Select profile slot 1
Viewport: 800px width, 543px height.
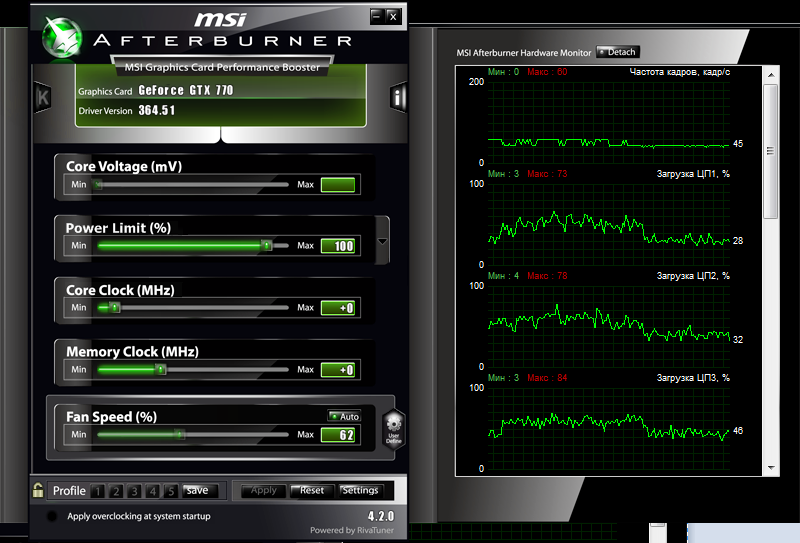[x=97, y=491]
